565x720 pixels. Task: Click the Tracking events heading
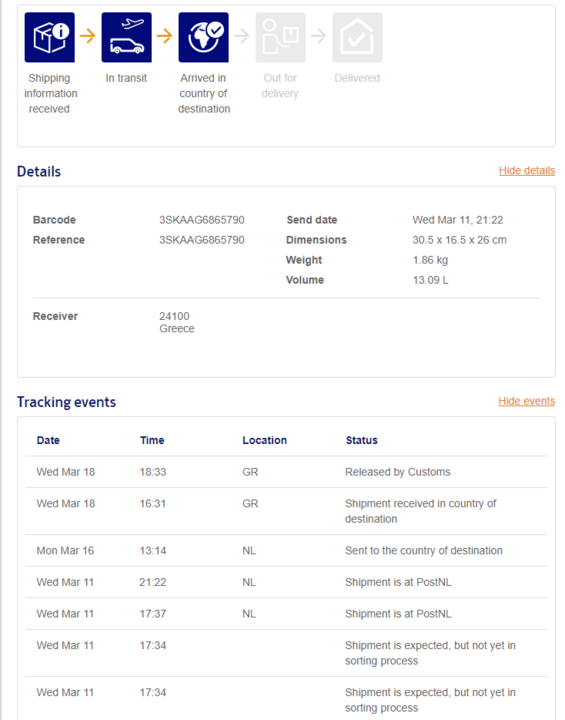(x=67, y=402)
